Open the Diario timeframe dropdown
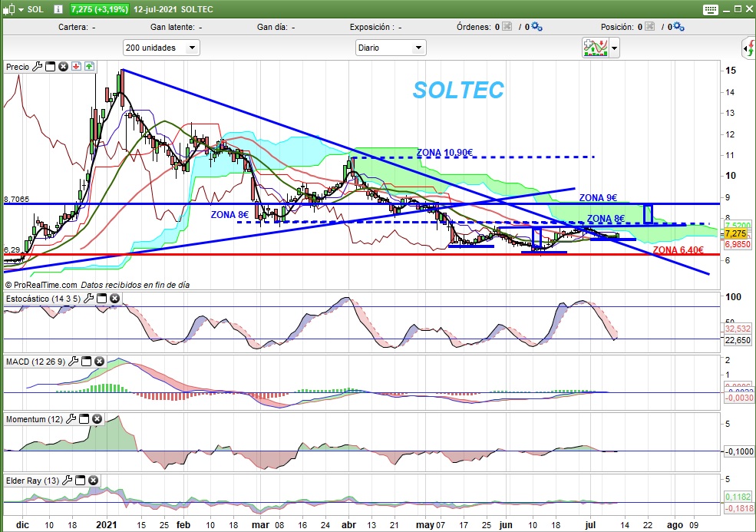The height and width of the screenshot is (532, 756). [x=391, y=48]
